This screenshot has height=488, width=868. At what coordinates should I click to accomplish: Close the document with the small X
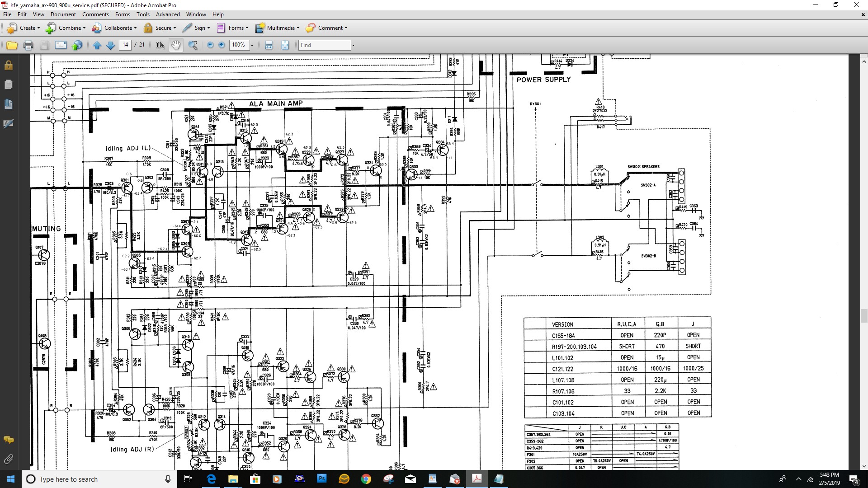pyautogui.click(x=863, y=14)
